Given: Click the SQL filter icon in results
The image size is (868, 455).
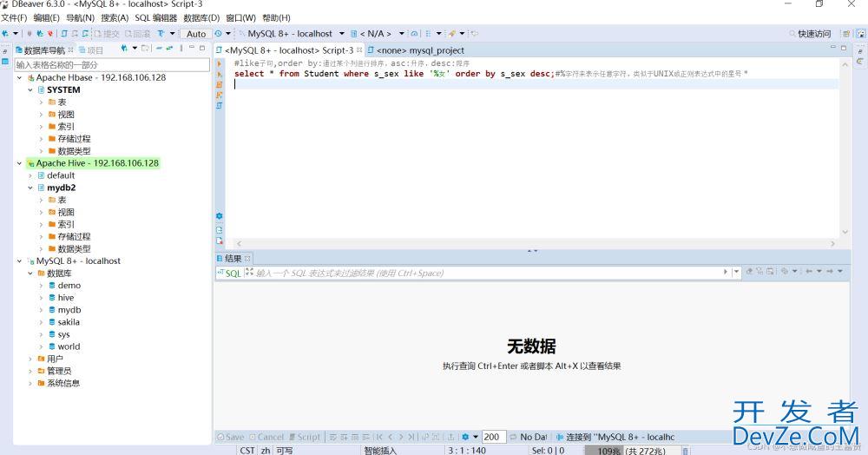Looking at the screenshot, I should (229, 273).
